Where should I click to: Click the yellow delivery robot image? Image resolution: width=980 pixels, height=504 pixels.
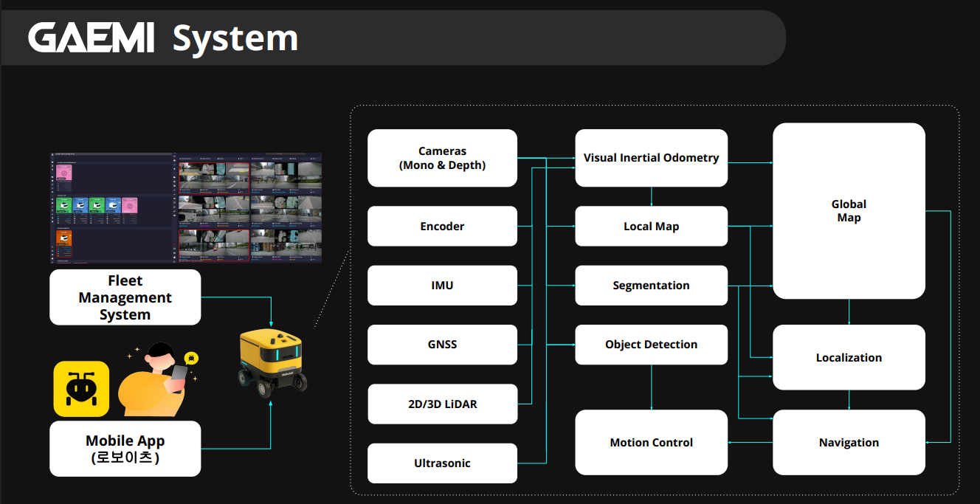[x=272, y=362]
